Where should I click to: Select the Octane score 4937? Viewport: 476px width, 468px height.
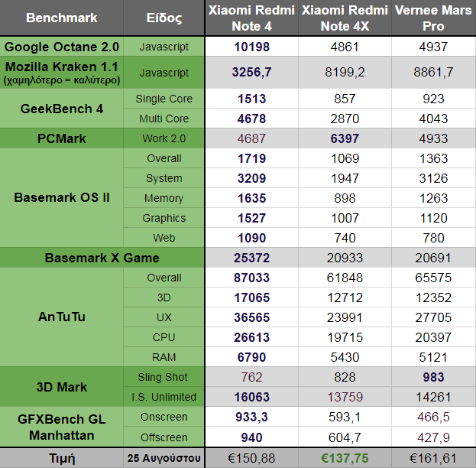click(x=433, y=47)
